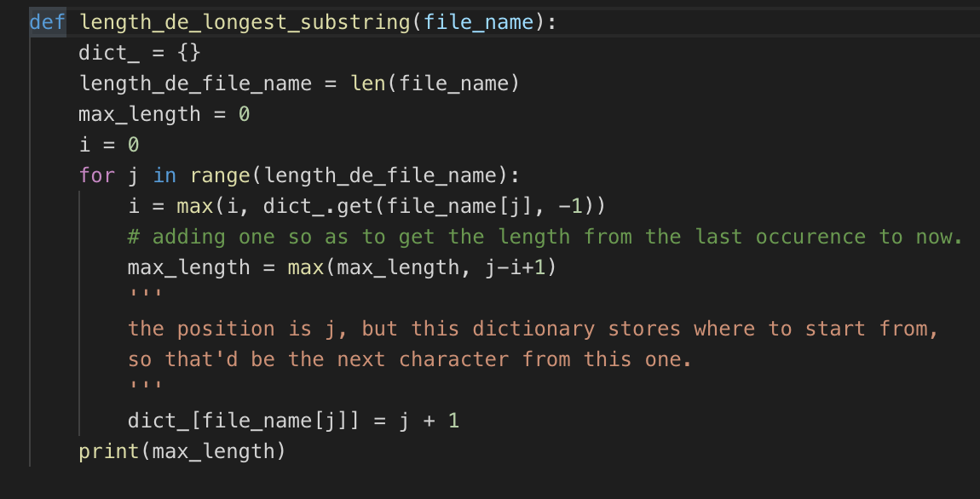Select the range function call
Viewport: 980px width, 499px height.
pyautogui.click(x=222, y=175)
